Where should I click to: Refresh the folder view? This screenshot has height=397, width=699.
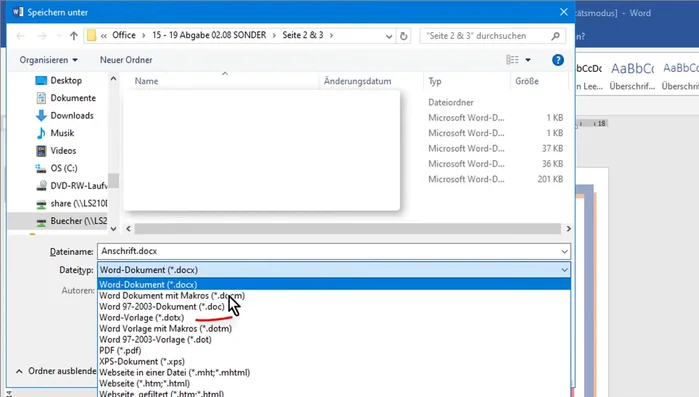(x=403, y=36)
